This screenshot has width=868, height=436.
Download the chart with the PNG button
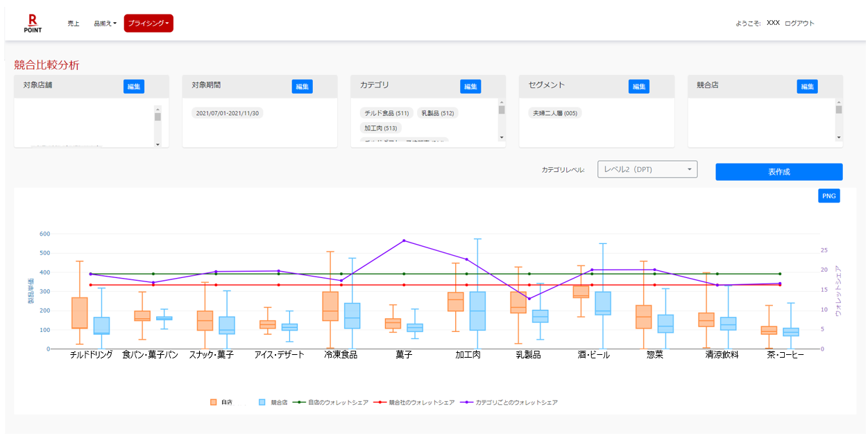[x=828, y=195]
